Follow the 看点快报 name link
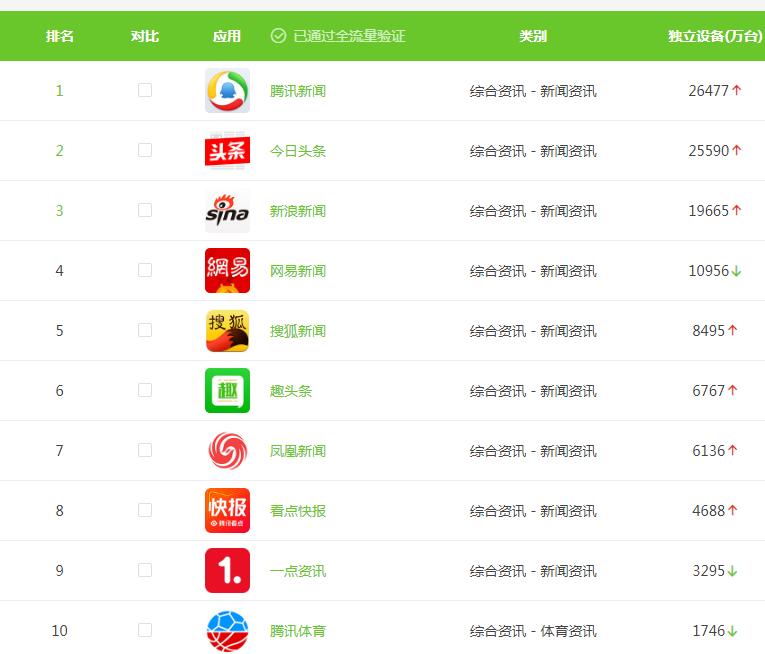The image size is (765, 654). click(x=298, y=511)
